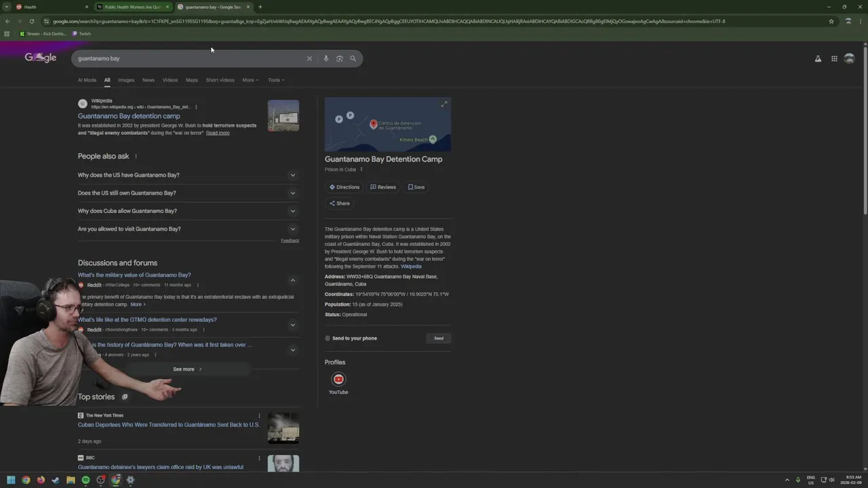
Task: Open Stream - Kick Dashboard bookmark
Action: (x=43, y=33)
